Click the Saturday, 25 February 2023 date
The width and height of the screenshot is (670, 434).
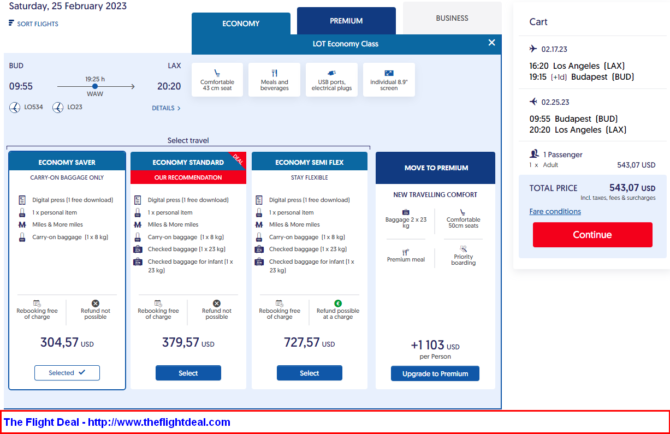68,6
